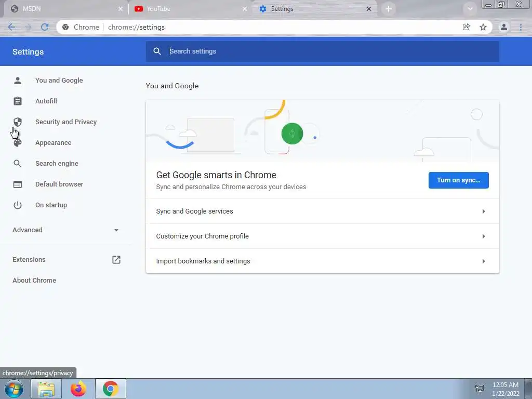The height and width of the screenshot is (399, 532).
Task: Close the YouTube tab
Action: click(245, 9)
